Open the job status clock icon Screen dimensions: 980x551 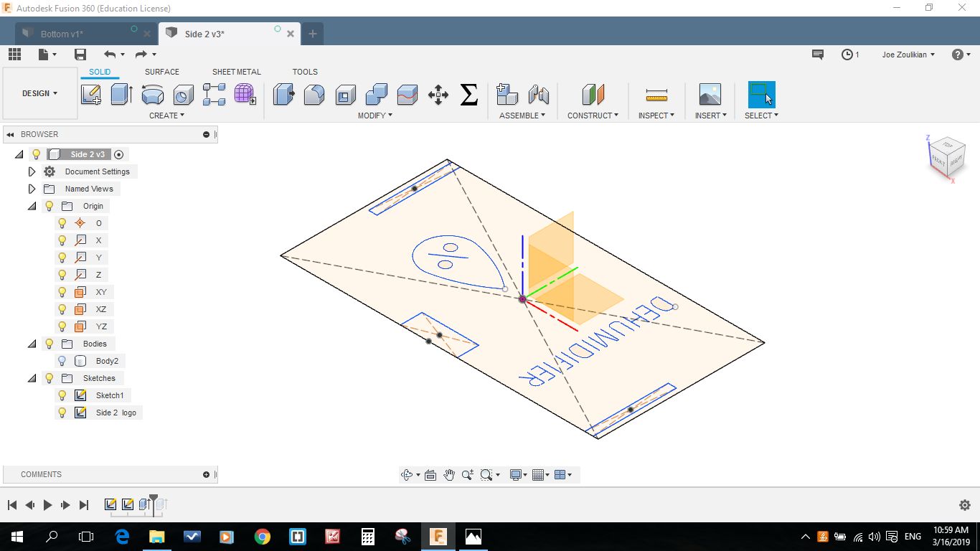847,55
